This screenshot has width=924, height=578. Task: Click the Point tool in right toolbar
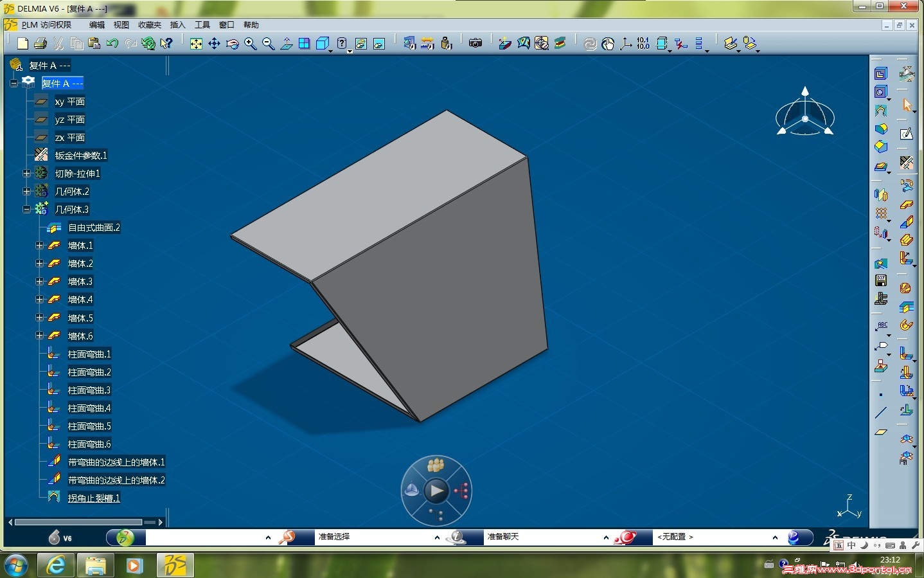click(881, 395)
